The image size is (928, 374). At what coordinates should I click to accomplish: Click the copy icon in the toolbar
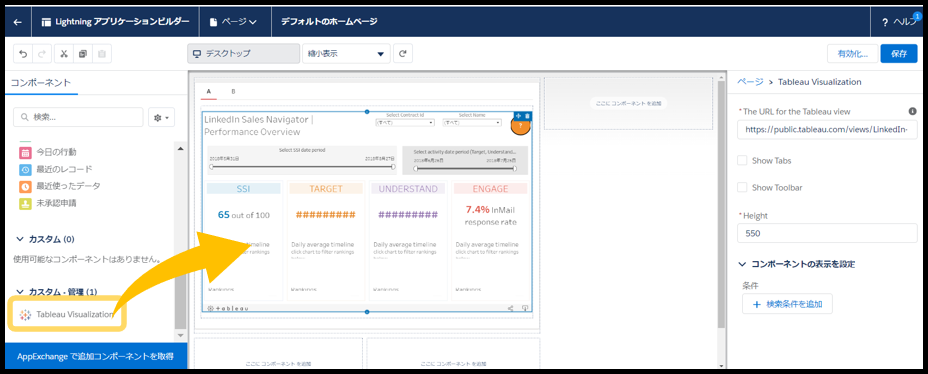(83, 54)
